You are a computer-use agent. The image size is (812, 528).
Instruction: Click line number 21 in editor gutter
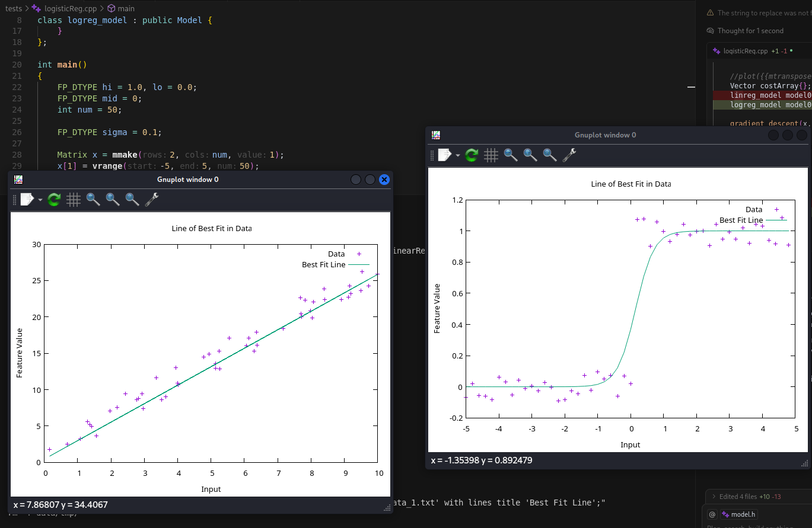pos(17,76)
